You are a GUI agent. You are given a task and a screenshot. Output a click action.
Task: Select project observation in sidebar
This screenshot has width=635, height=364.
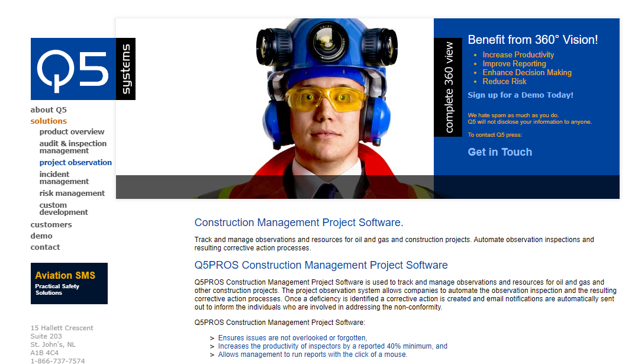click(75, 163)
